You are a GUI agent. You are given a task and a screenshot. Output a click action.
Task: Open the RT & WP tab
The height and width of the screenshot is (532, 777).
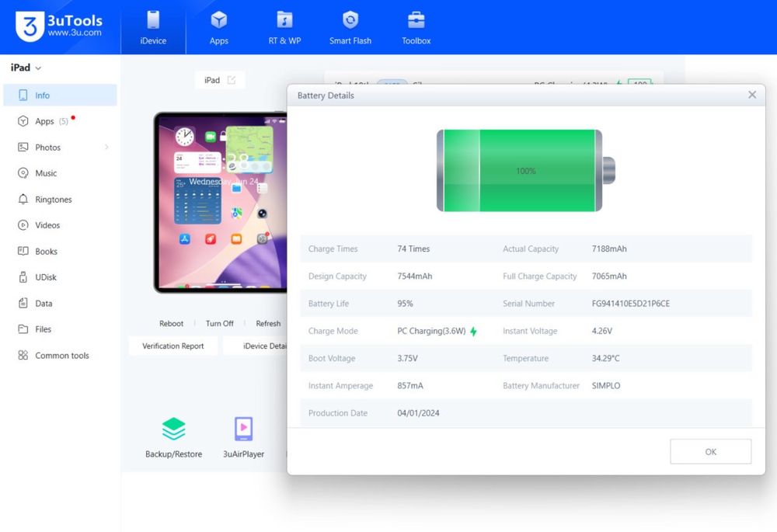284,27
